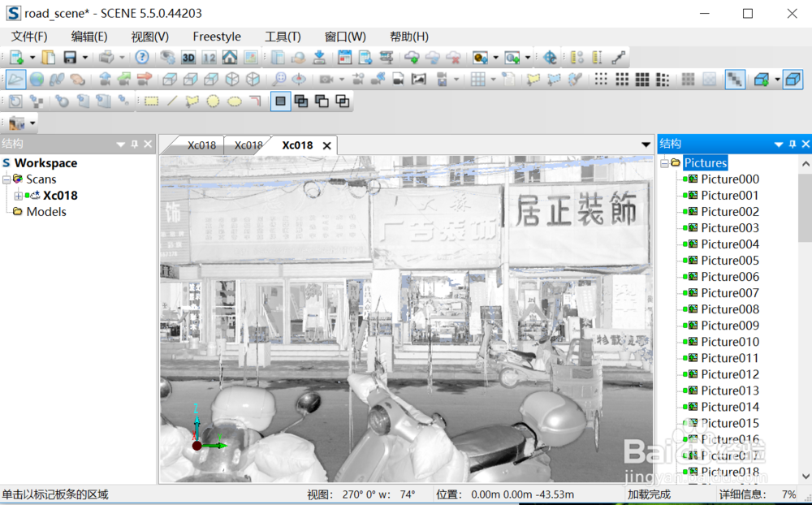Open the dropdown beside the add clipping box icon
The height and width of the screenshot is (505, 812).
777,80
